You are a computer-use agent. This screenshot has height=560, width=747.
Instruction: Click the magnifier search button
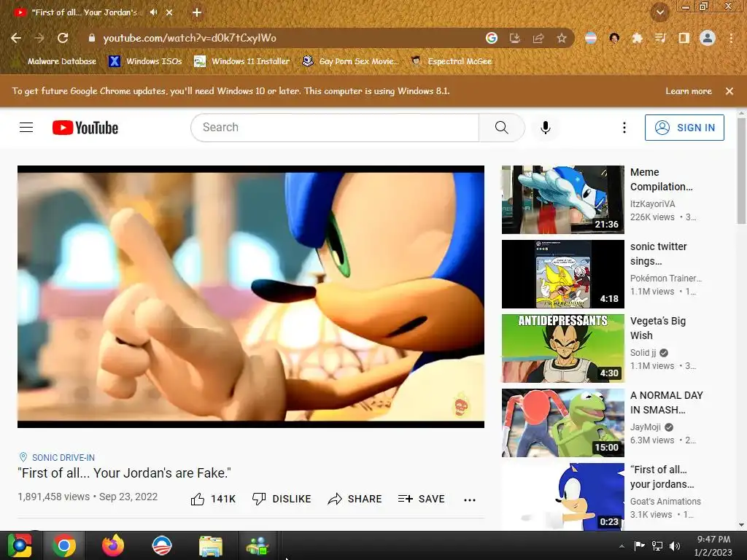(502, 128)
